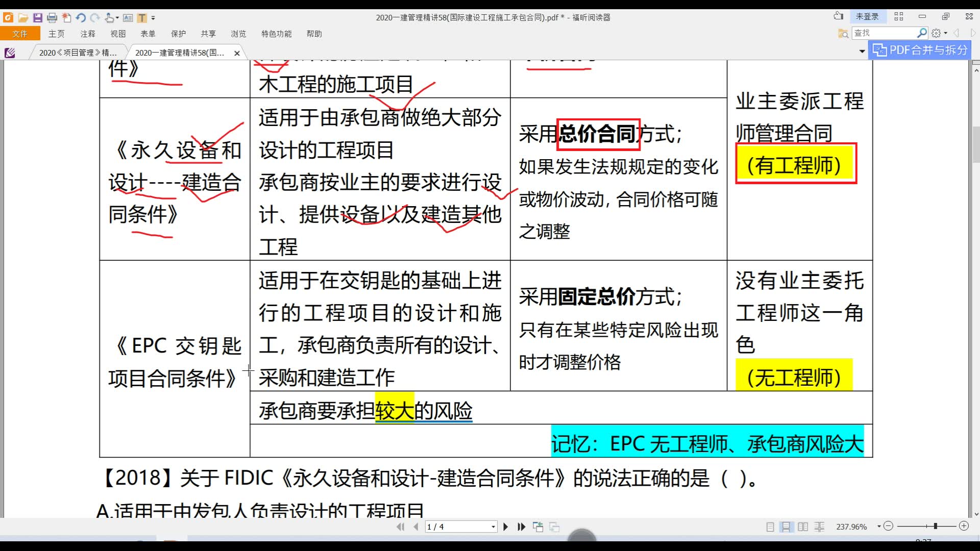This screenshot has width=980, height=551.
Task: Save the PDF document
Action: [37, 17]
